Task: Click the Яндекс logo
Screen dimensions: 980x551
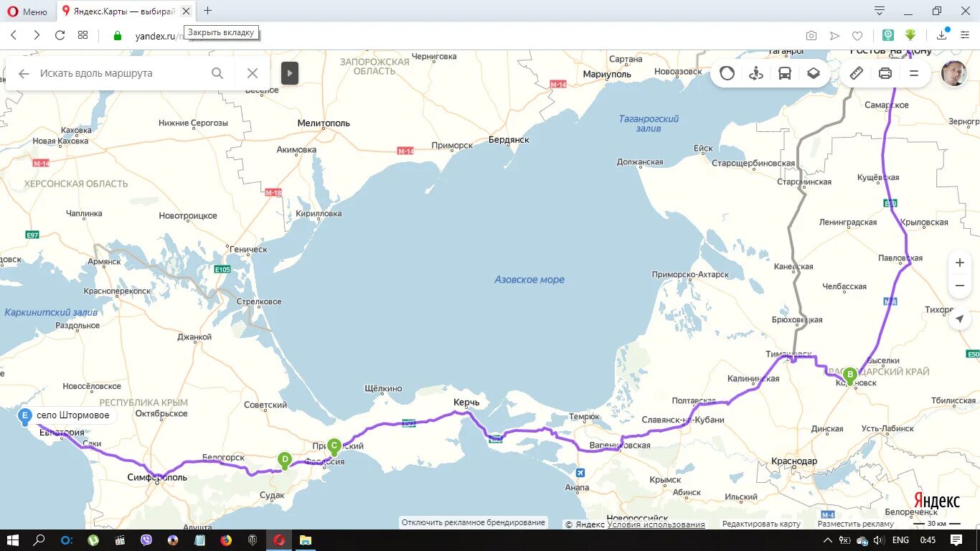Action: click(937, 501)
